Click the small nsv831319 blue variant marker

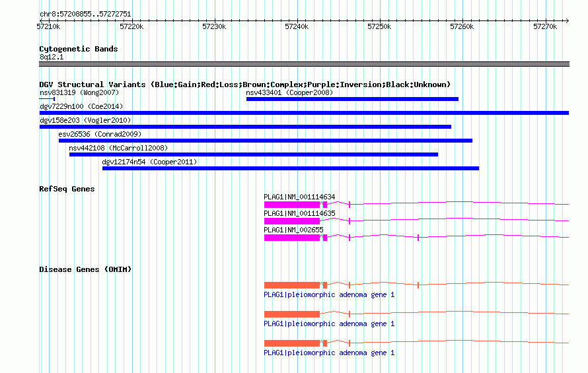(47, 99)
